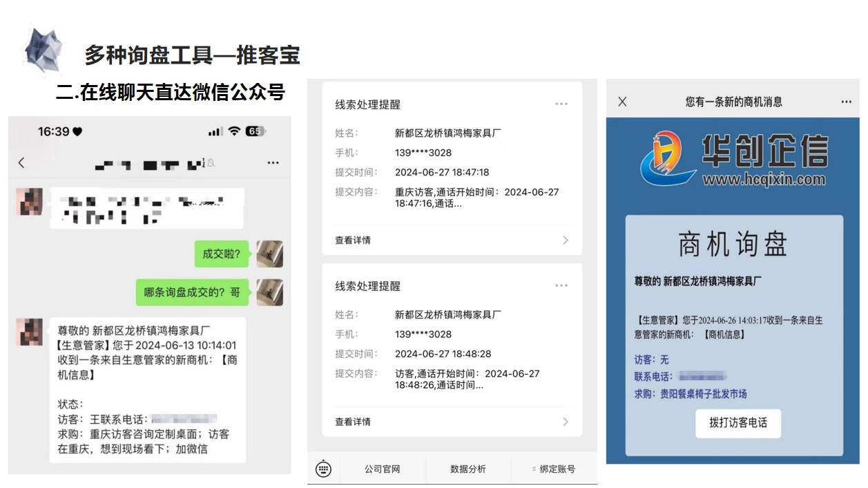This screenshot has width=868, height=488.
Task: Close the 商机消息 page with X
Action: [x=622, y=102]
